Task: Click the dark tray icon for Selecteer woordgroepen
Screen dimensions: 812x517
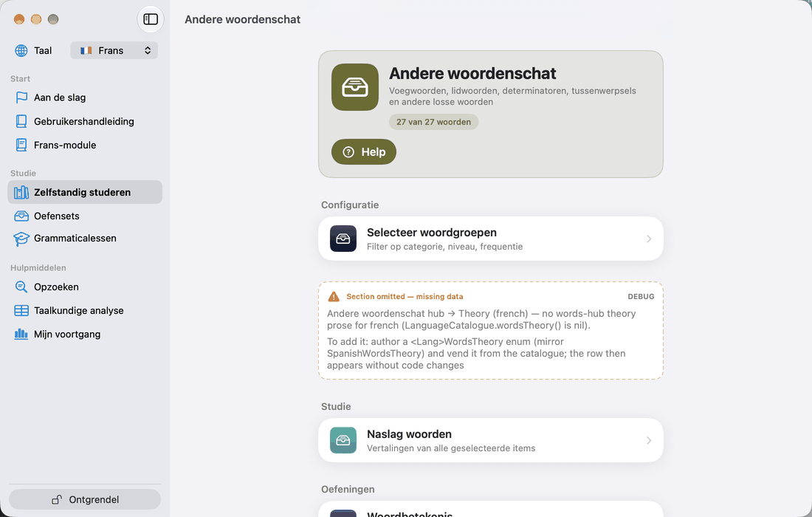Action: pos(343,239)
